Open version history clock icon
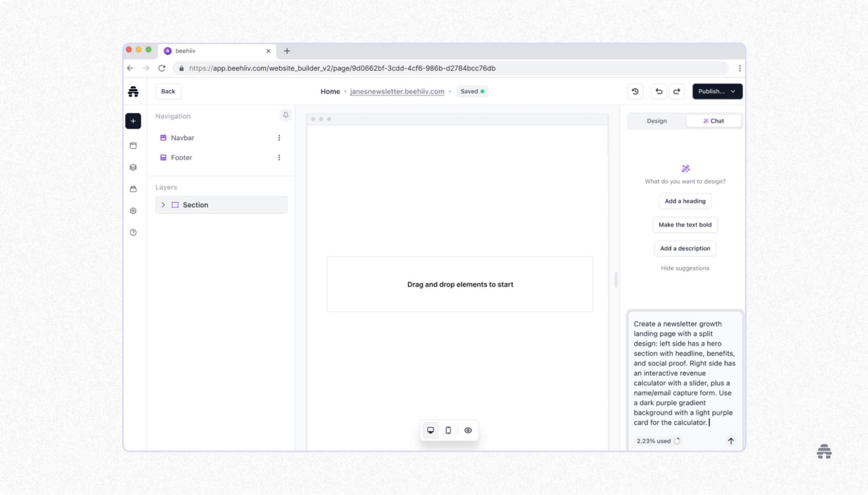This screenshot has height=495, width=868. (635, 91)
